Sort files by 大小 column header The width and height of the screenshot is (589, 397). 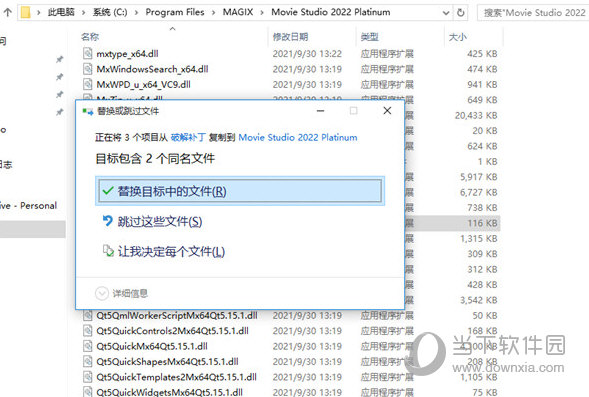pos(458,37)
